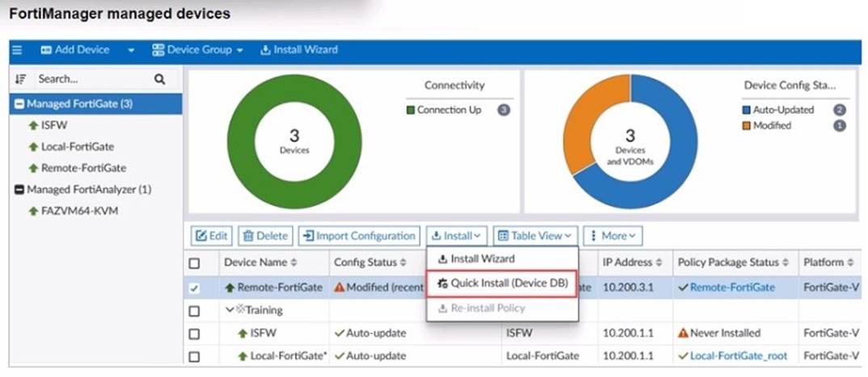Click the magnifier search icon
Image resolution: width=868 pixels, height=377 pixels.
160,79
